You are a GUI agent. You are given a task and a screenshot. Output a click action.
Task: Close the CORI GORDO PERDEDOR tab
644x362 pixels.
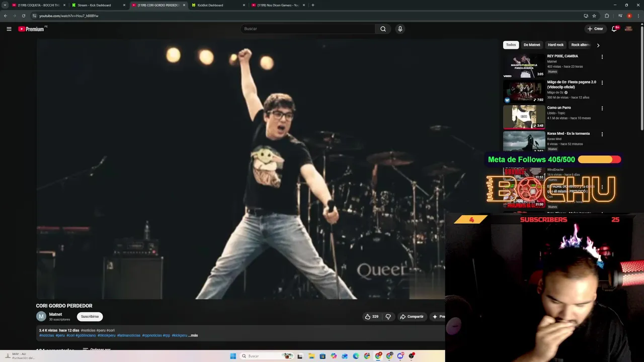(184, 5)
